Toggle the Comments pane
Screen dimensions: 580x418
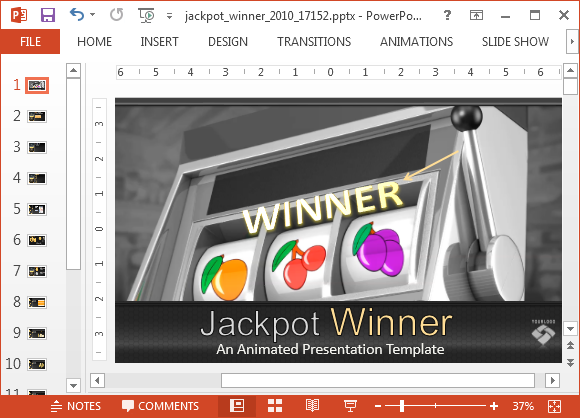(160, 406)
